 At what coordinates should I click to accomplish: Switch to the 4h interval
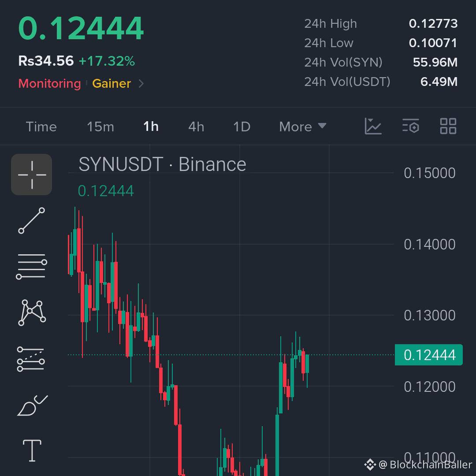point(196,126)
